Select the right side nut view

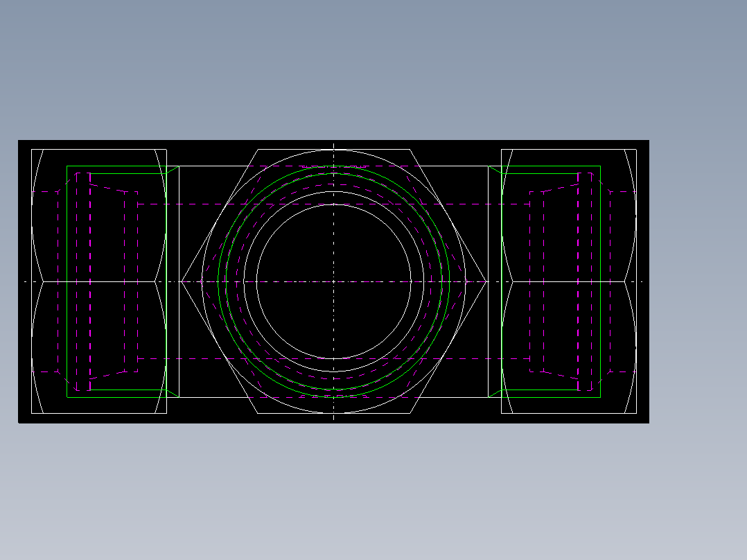569,281
